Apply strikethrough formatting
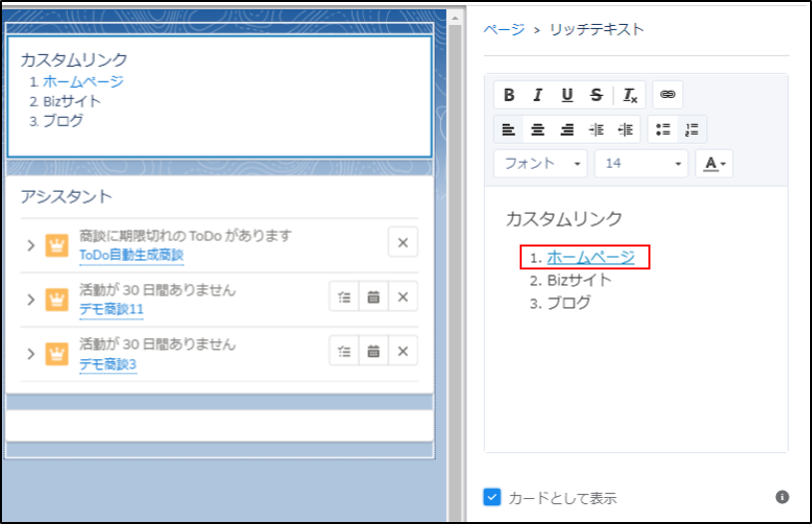 point(597,95)
